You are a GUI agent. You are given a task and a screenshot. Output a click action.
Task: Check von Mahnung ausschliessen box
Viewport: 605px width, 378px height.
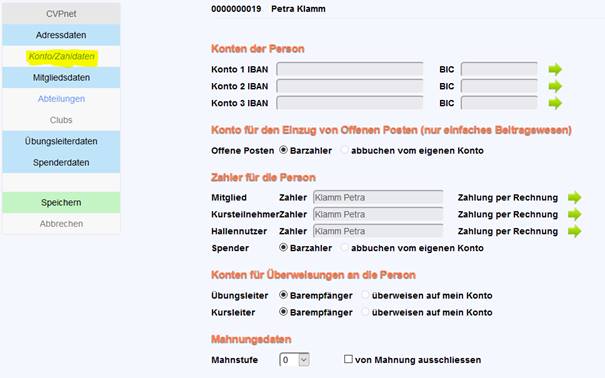pyautogui.click(x=348, y=359)
